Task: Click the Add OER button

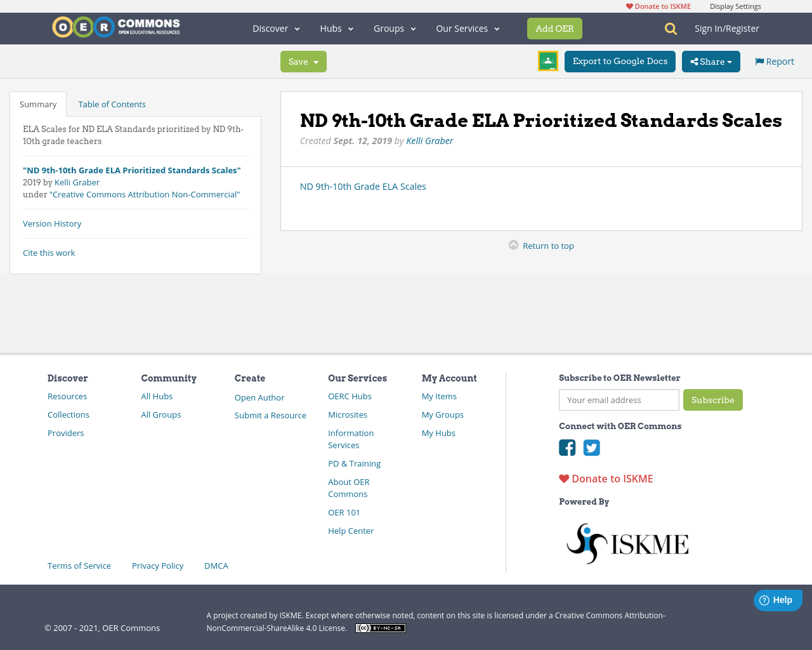Action: [x=554, y=28]
